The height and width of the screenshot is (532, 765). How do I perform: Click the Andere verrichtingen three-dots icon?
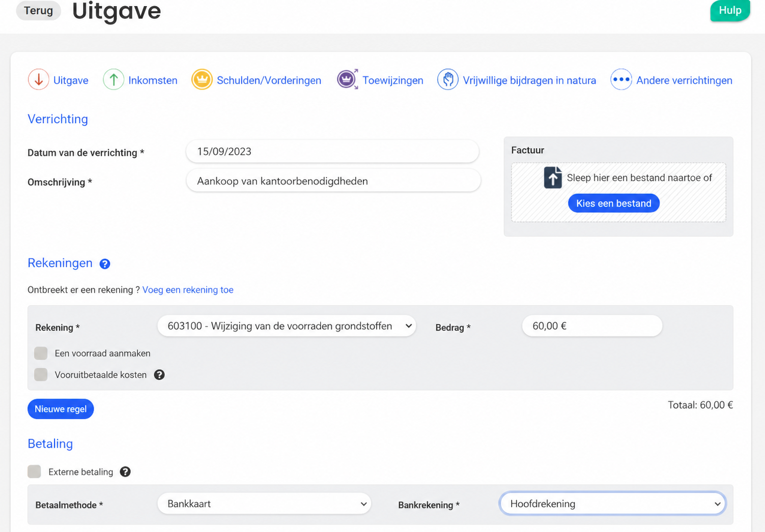coord(621,80)
